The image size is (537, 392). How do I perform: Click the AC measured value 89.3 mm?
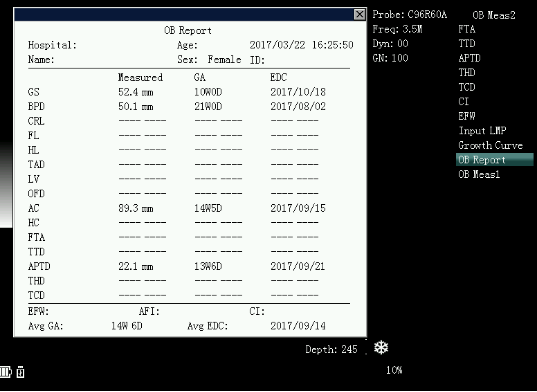point(136,208)
